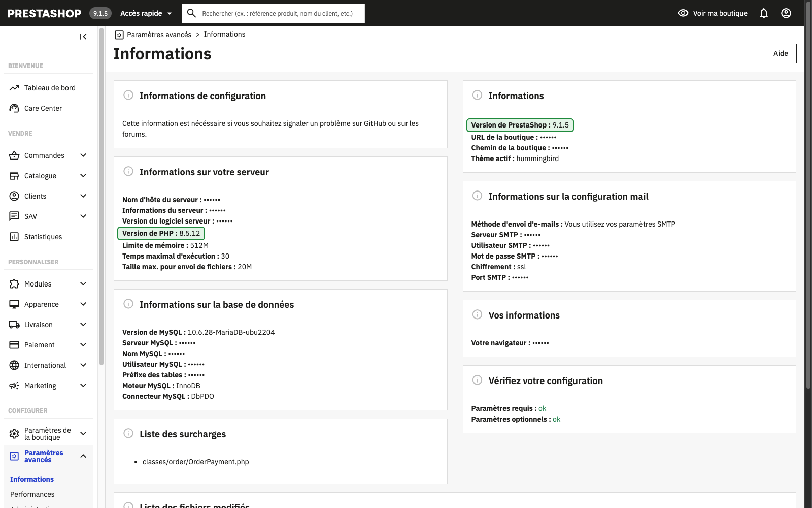Click the Clients person icon
Image resolution: width=812 pixels, height=508 pixels.
click(x=14, y=196)
